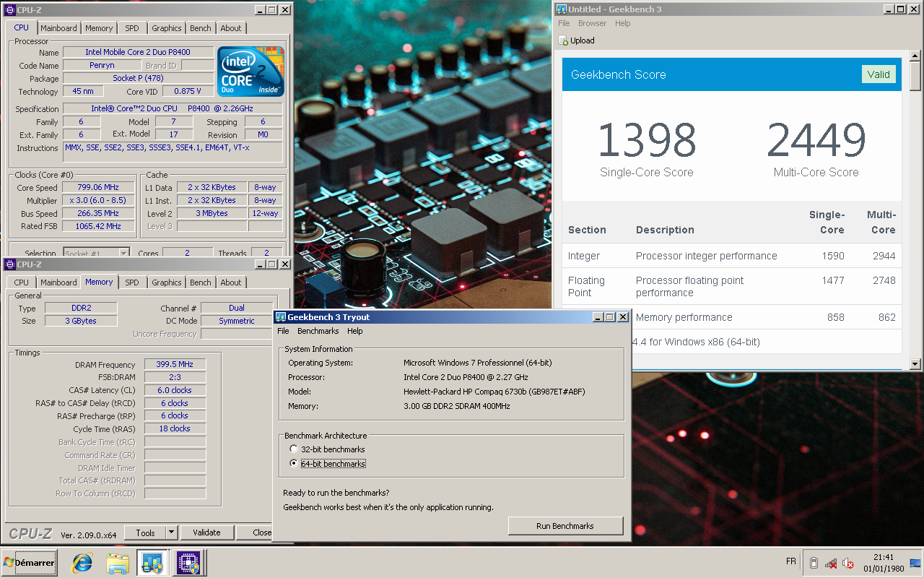Click the Geekbench taskbar icon
Viewport: 924px width, 578px height.
pyautogui.click(x=152, y=563)
